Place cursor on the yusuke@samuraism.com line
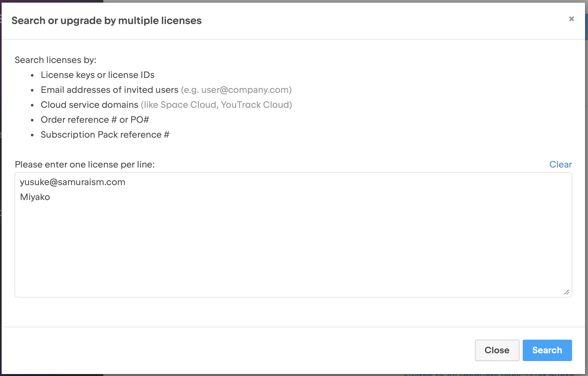This screenshot has height=376, width=588. 72,182
